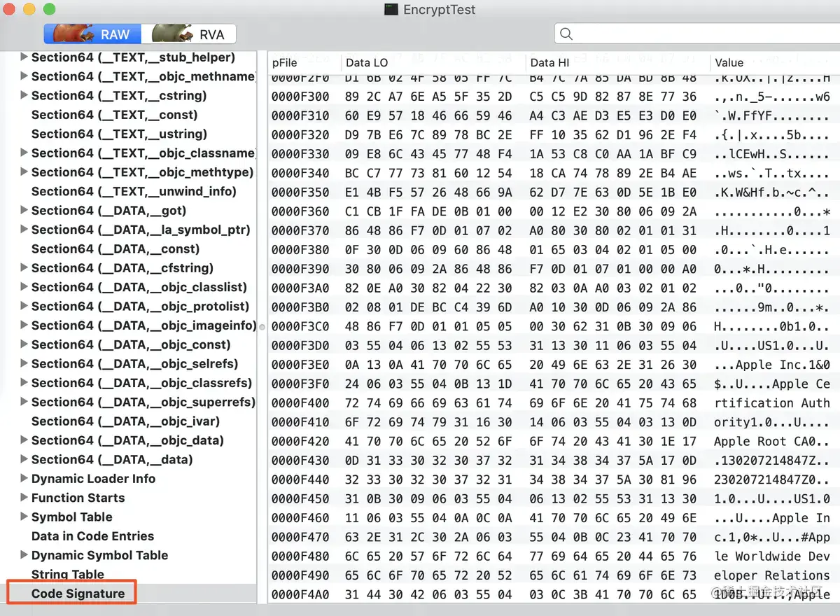Select Section64 (__DATA,__objc_selrefs)

(135, 363)
